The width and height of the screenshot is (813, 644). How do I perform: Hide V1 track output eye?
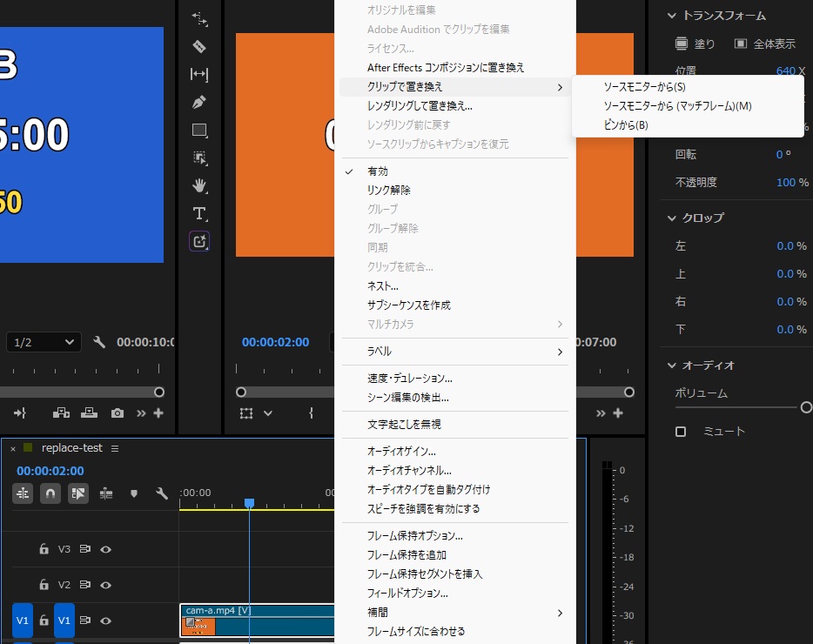106,621
